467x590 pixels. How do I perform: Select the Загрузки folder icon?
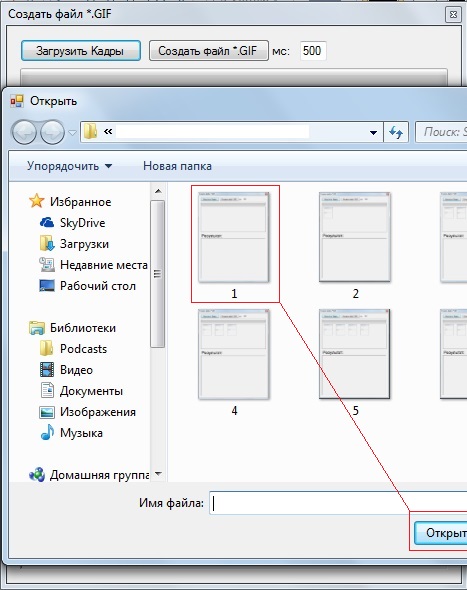pos(47,243)
